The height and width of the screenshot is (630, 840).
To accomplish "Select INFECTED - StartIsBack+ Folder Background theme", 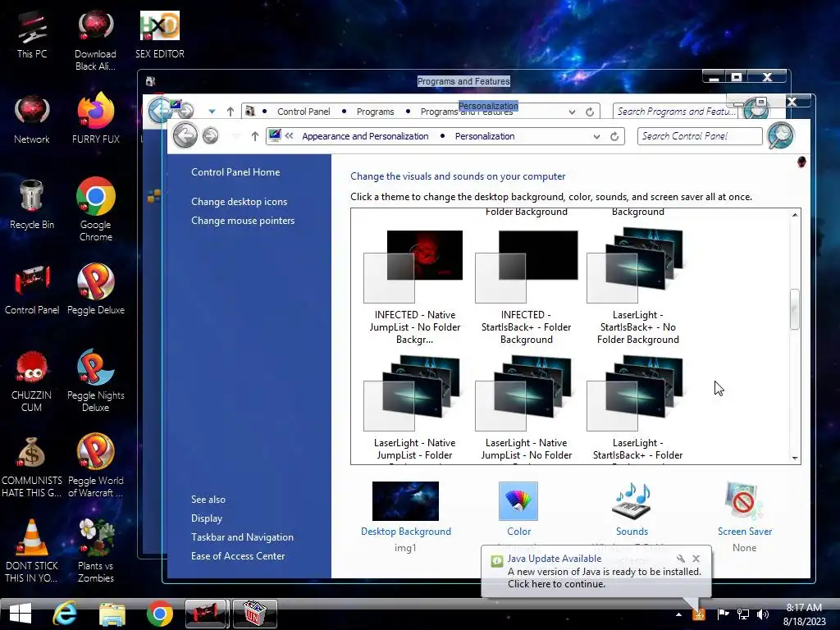I will [526, 288].
